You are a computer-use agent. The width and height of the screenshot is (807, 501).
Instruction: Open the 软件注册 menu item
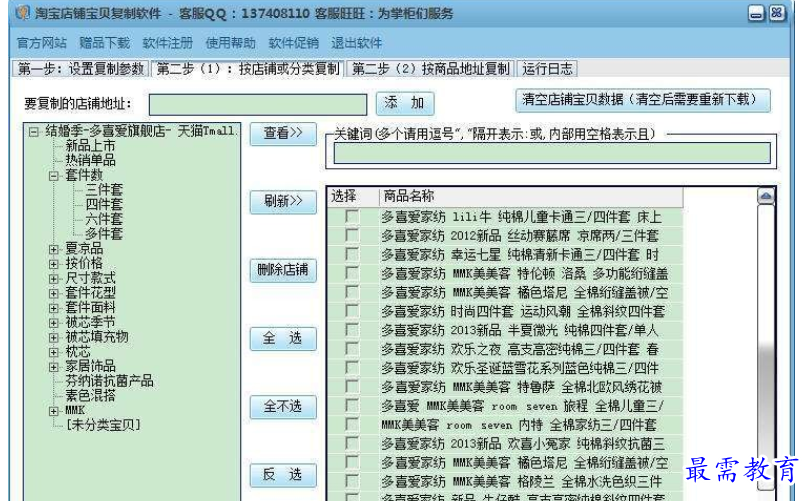168,43
